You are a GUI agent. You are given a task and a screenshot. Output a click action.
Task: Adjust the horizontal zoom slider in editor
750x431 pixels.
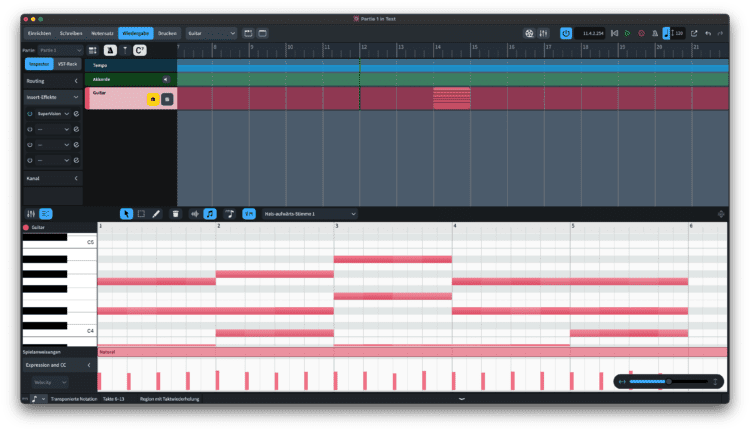click(x=669, y=382)
